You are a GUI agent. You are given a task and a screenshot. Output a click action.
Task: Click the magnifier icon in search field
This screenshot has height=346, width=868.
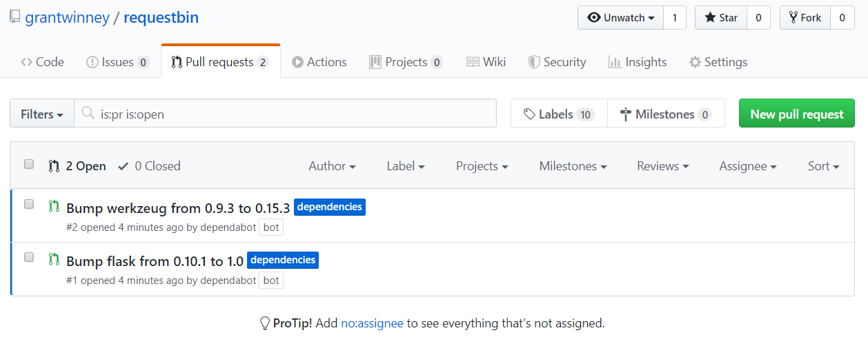(x=88, y=114)
